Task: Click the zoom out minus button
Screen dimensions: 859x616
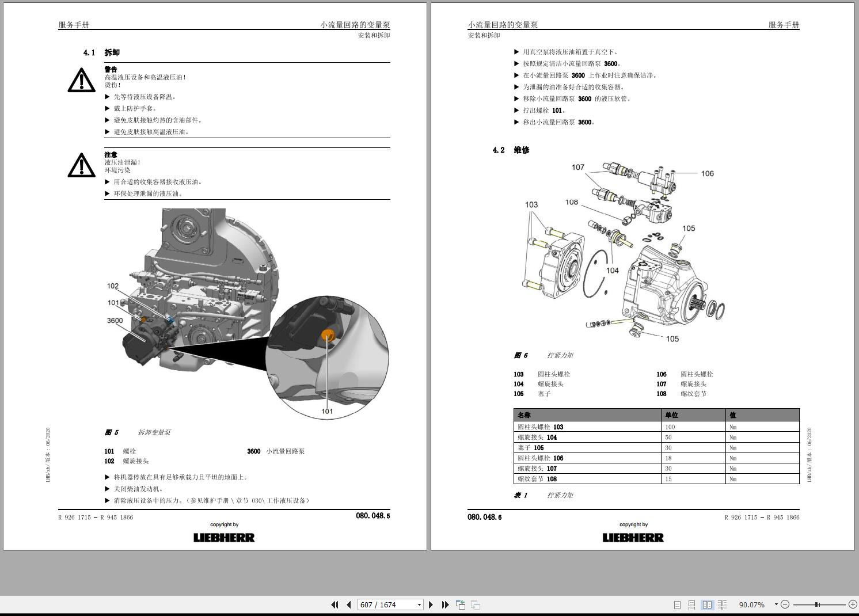Action: 785,604
